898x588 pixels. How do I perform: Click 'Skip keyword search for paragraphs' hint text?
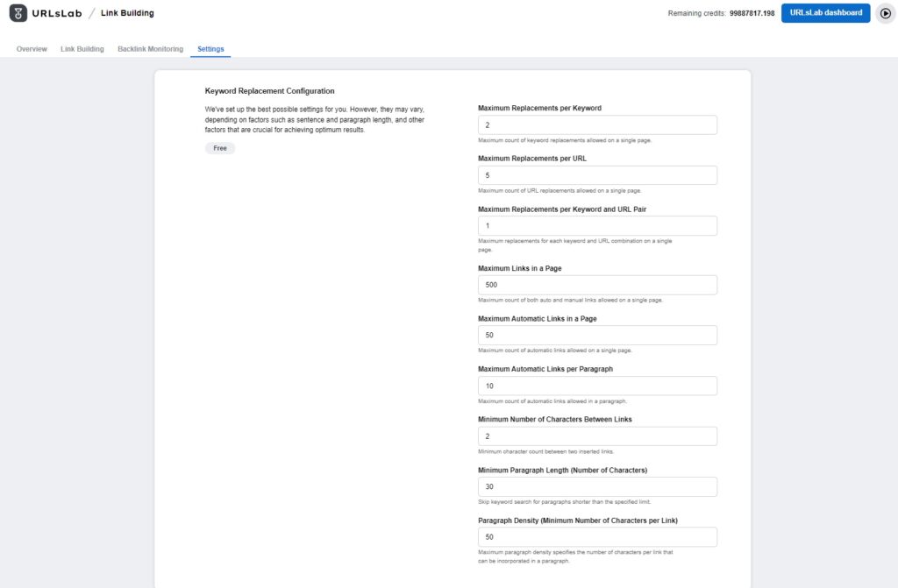tap(564, 502)
